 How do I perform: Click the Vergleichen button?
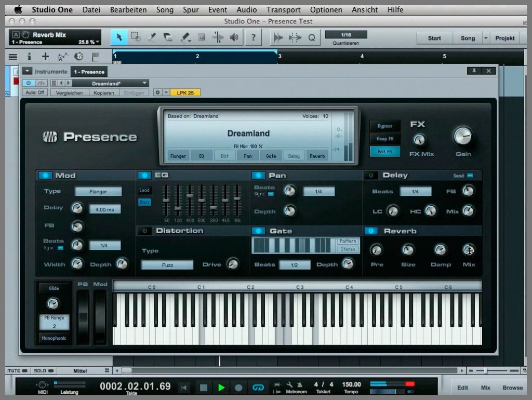[x=69, y=92]
